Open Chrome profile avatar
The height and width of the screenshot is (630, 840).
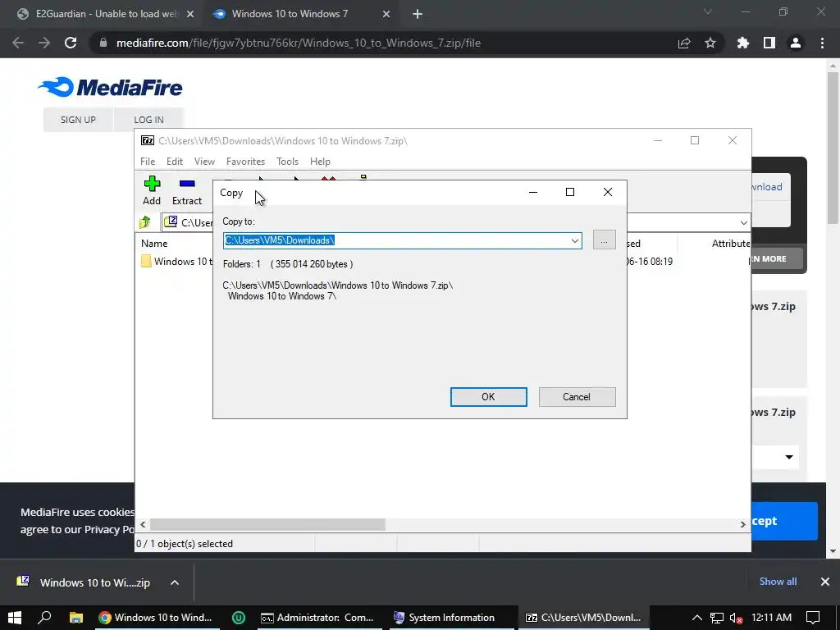tap(796, 43)
